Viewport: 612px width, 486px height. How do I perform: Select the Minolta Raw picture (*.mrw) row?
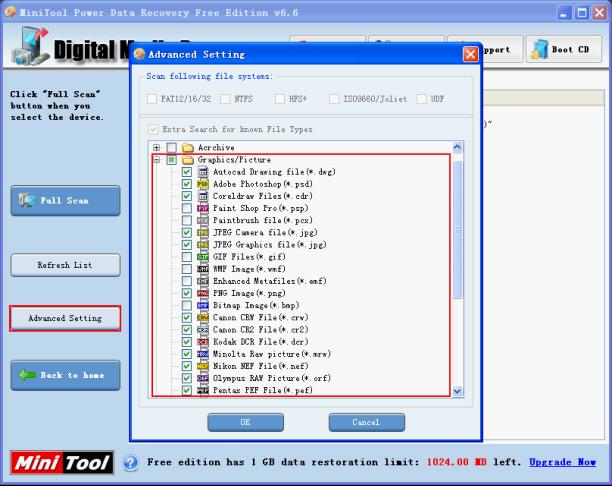pyautogui.click(x=272, y=354)
